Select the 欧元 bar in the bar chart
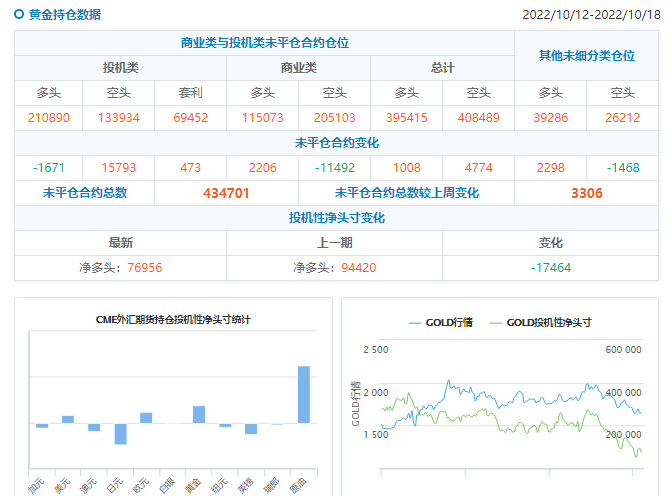 point(146,417)
